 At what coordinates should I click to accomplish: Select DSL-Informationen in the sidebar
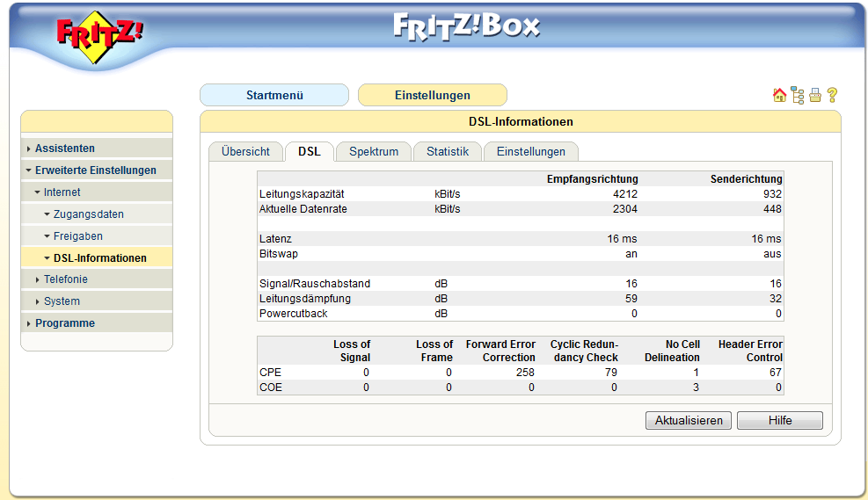tap(100, 258)
